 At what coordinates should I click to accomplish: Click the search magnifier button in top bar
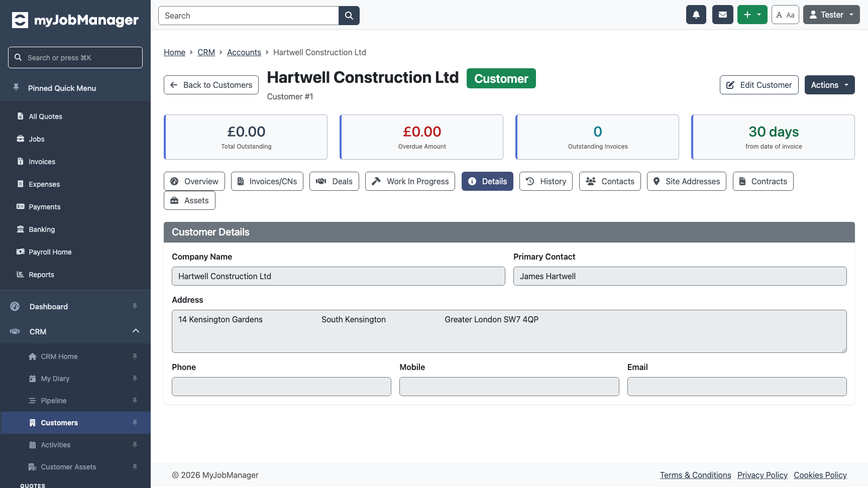(x=349, y=16)
